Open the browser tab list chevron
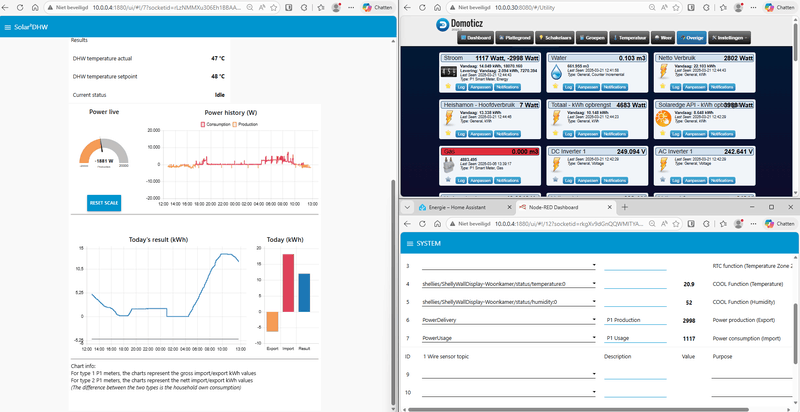 point(407,208)
